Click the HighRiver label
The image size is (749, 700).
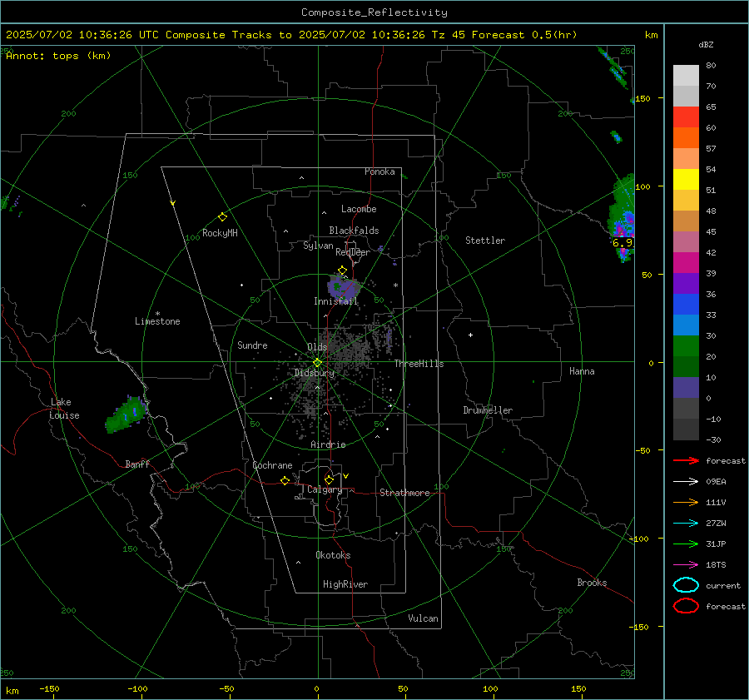click(345, 584)
